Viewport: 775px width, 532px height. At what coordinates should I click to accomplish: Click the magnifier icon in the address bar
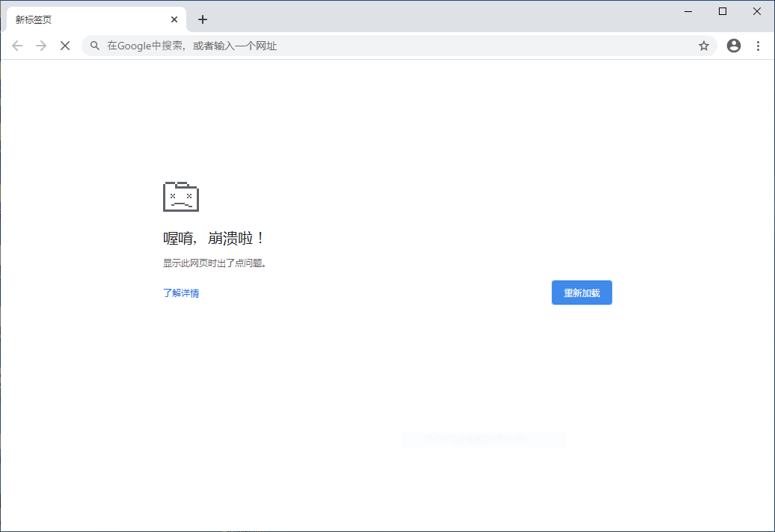tap(94, 46)
